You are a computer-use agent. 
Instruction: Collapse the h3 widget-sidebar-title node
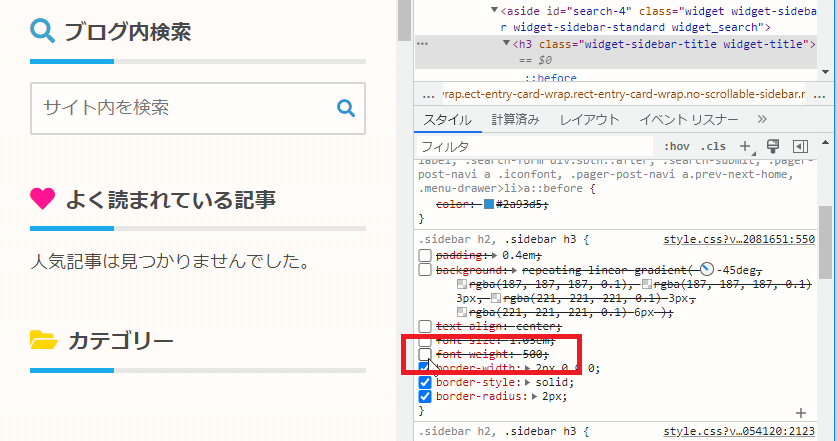(507, 45)
